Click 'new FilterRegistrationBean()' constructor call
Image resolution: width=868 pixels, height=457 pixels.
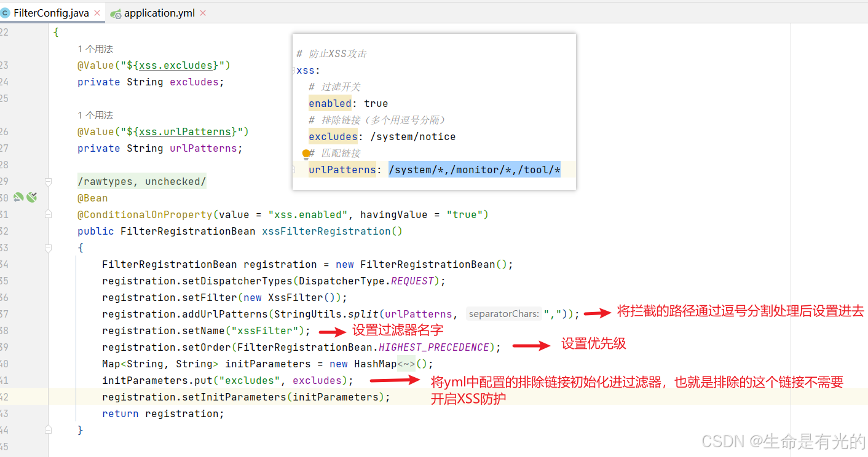click(x=421, y=264)
